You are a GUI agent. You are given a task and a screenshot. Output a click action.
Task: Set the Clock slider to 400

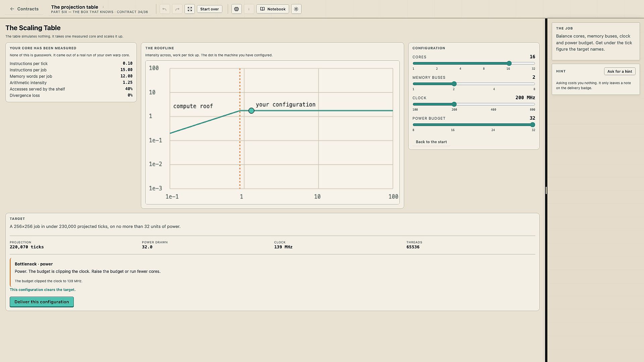tap(493, 104)
